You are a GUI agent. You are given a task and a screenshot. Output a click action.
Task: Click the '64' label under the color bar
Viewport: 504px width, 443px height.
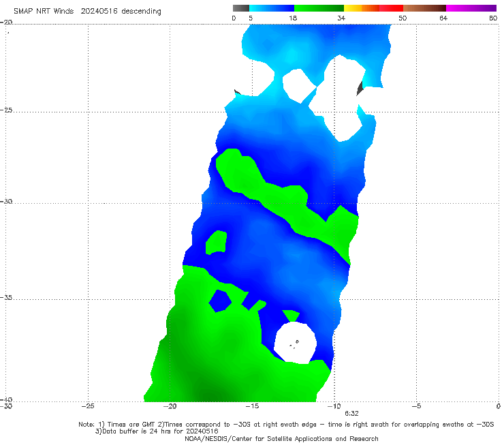coord(443,18)
